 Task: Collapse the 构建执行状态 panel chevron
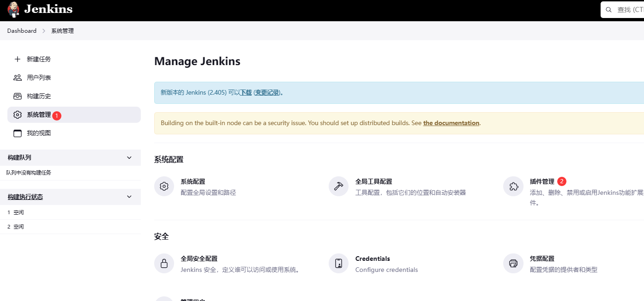point(129,197)
